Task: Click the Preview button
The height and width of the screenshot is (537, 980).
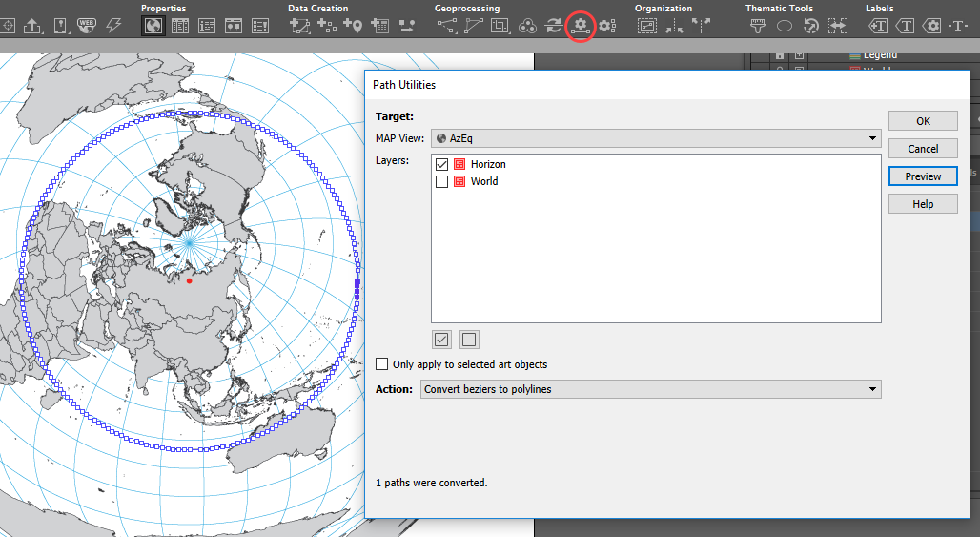Action: click(x=923, y=176)
